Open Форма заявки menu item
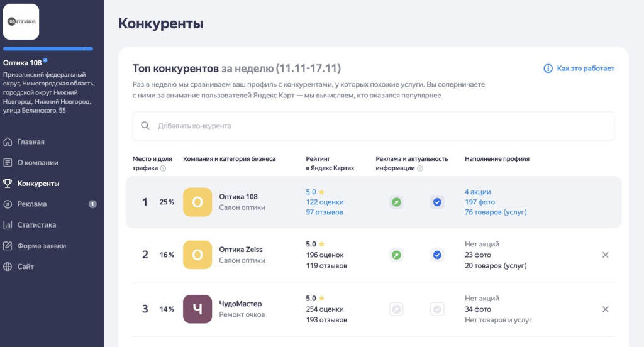Image resolution: width=644 pixels, height=347 pixels. click(x=42, y=246)
